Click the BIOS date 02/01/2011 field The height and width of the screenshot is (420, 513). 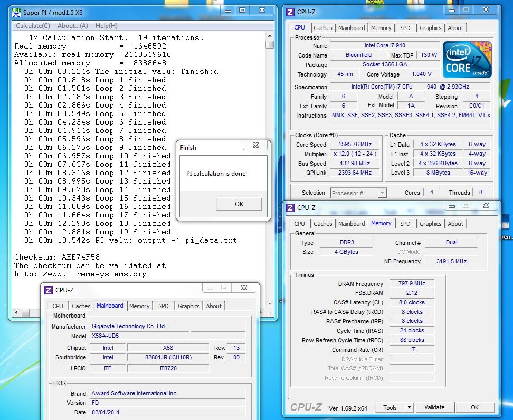pos(167,412)
